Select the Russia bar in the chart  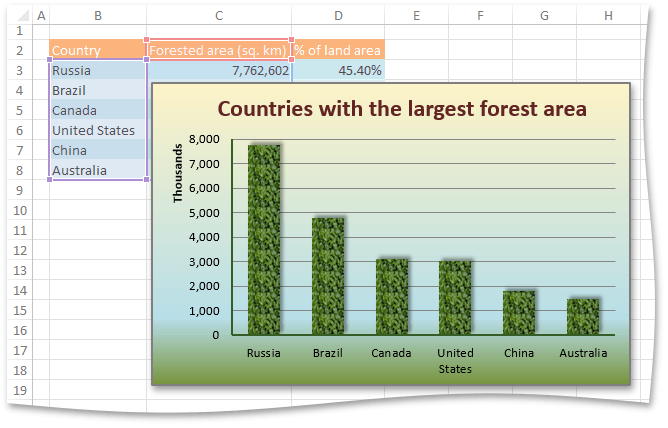264,239
